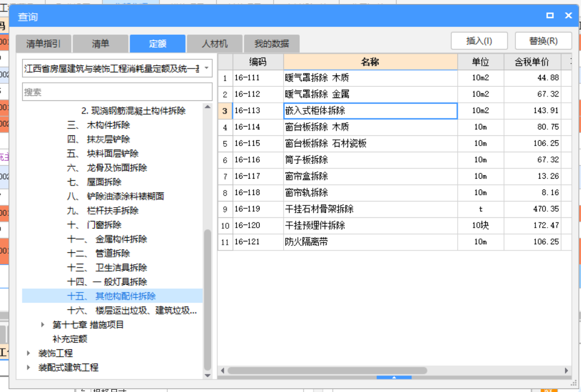Select 四、抹灰层铲除 in tree
Viewport: 581px width, 392px height.
point(98,139)
